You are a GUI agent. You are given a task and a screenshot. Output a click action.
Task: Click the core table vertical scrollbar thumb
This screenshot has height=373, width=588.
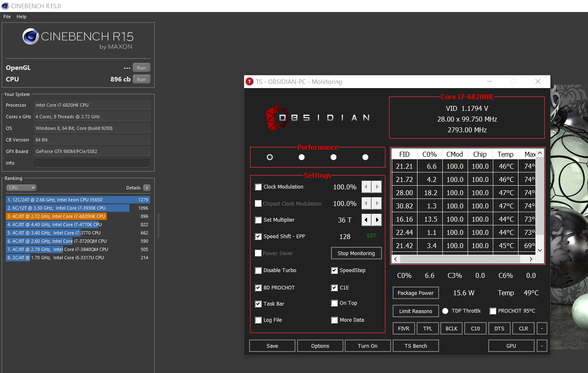540,196
